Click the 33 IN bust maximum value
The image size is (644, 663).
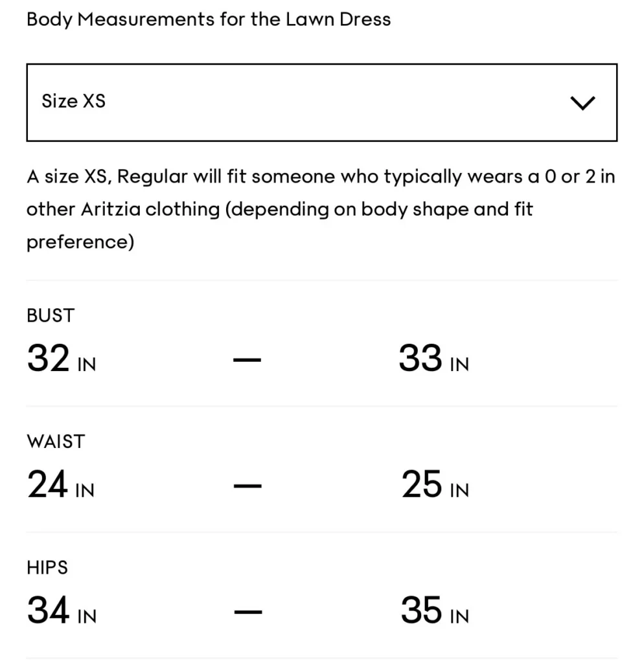click(x=433, y=358)
